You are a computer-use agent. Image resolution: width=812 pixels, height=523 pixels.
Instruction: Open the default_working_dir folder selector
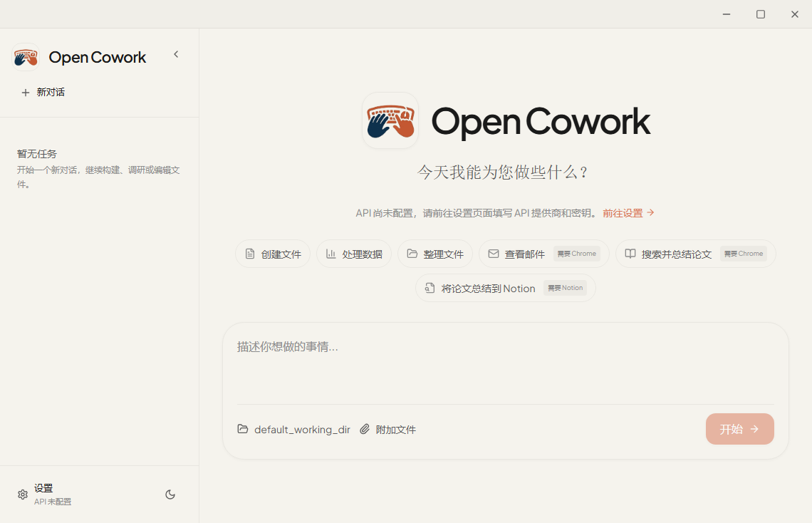coord(293,429)
